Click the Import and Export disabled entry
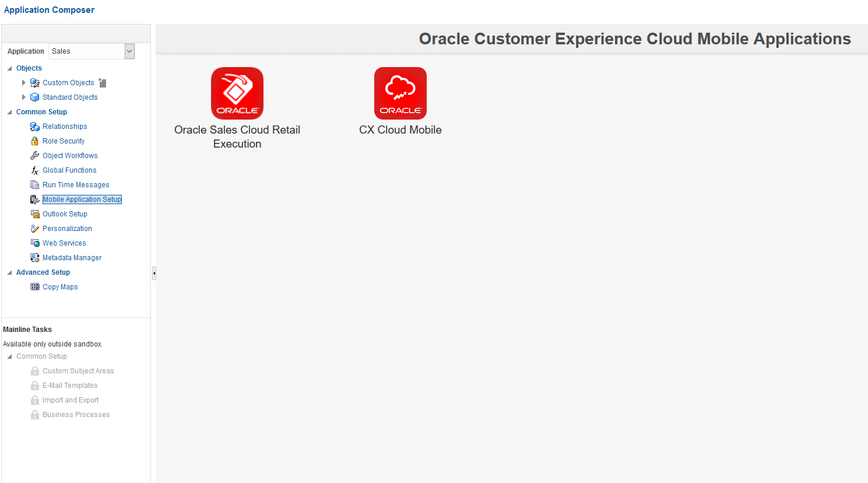The height and width of the screenshot is (483, 868). (71, 400)
